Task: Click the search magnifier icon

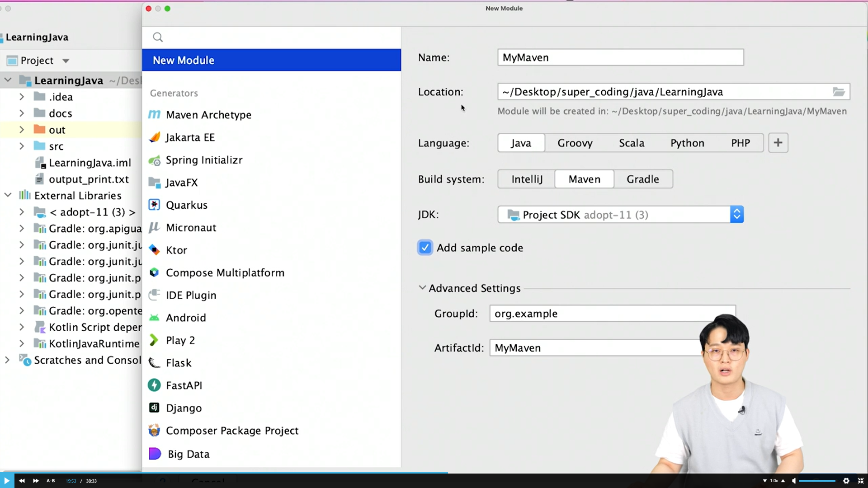Action: pos(158,37)
